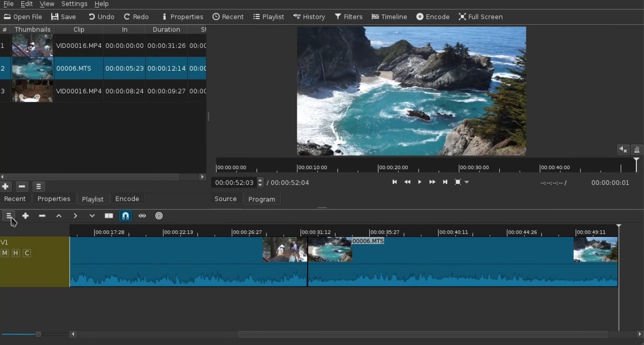
Task: Adjust the timeline zoom slider
Action: pos(38,334)
